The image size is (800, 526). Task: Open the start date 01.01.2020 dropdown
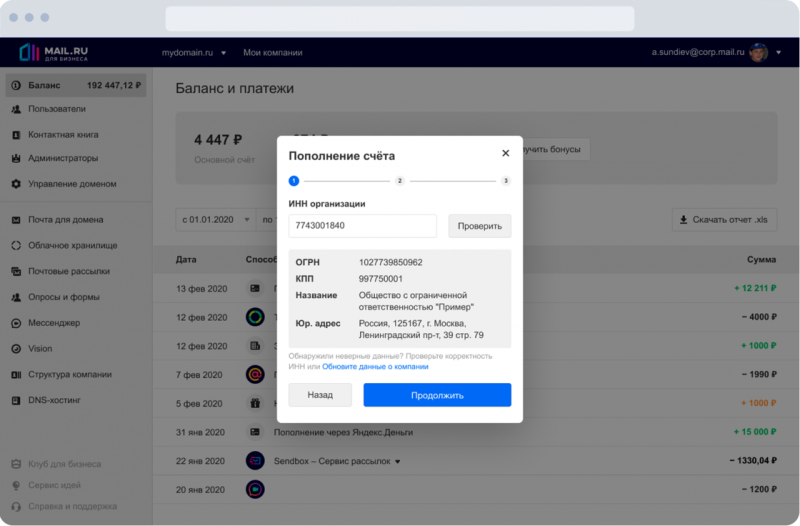click(x=215, y=219)
